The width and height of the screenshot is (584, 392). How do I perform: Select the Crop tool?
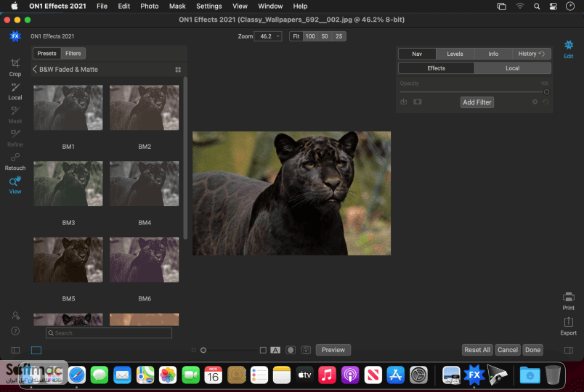point(15,68)
